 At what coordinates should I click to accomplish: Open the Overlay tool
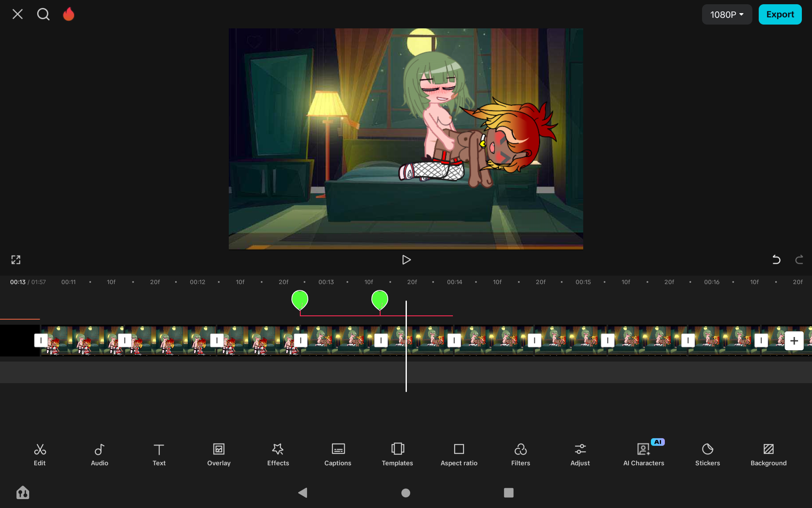(x=219, y=454)
